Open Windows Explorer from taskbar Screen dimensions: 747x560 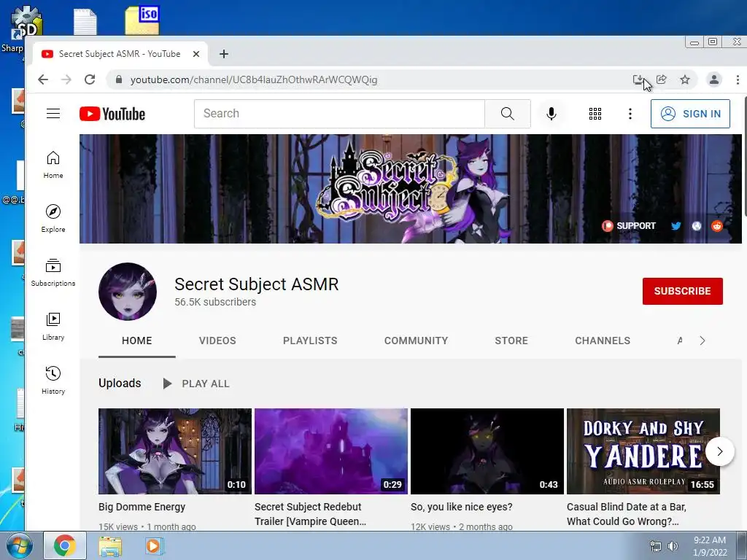(109, 546)
